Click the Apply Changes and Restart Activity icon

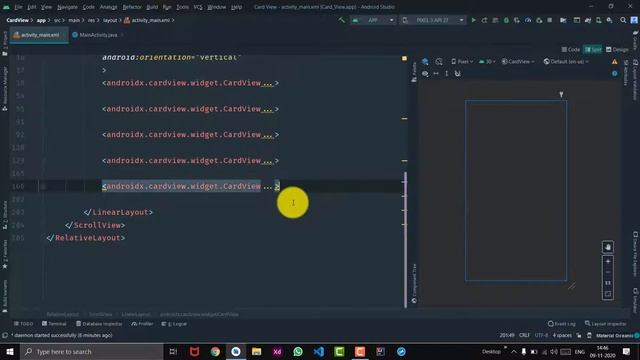pos(484,20)
